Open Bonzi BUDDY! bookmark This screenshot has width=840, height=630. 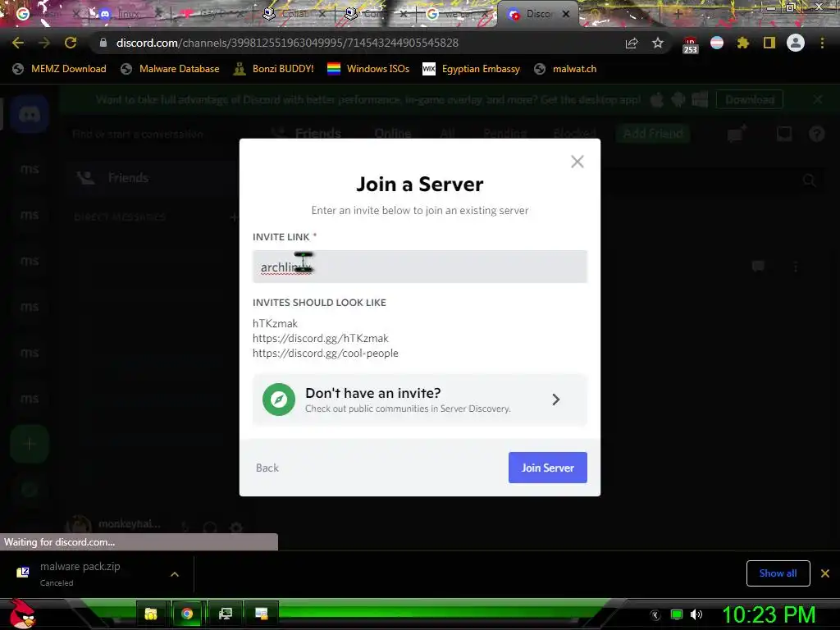[x=274, y=69]
